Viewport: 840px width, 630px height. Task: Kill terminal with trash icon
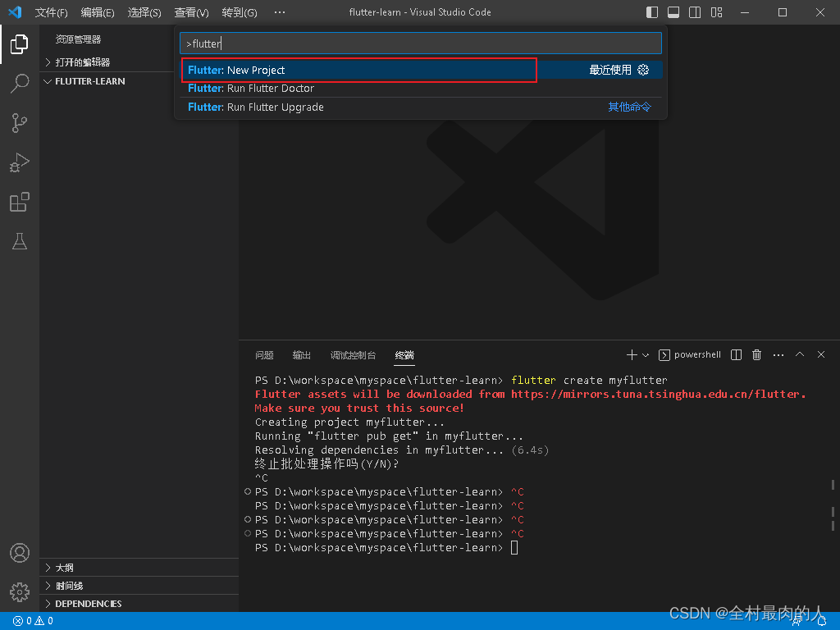tap(756, 354)
